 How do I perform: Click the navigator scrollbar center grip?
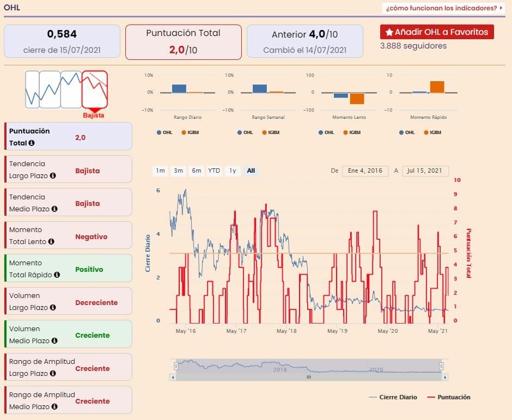tap(309, 377)
